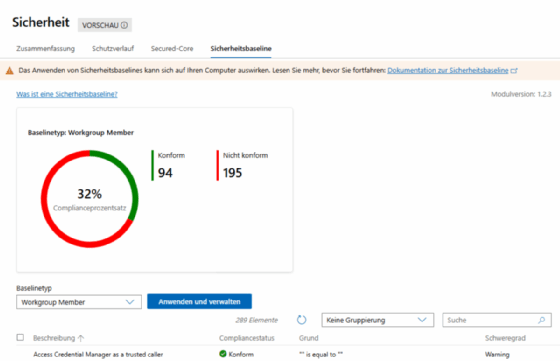Open the Secured-Core tab
The height and width of the screenshot is (361, 560).
(x=172, y=49)
